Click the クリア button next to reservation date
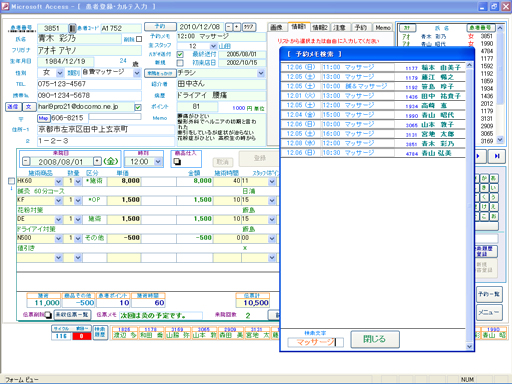The image size is (512, 384). pyautogui.click(x=249, y=27)
